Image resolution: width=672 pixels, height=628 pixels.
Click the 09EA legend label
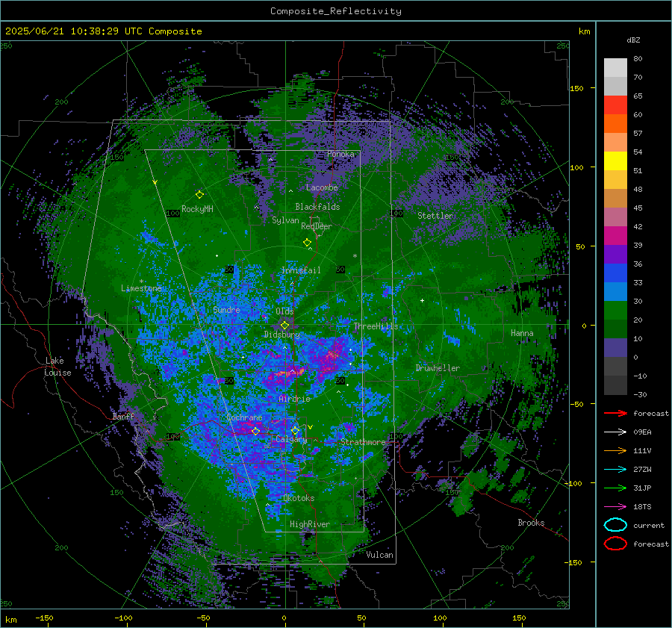(x=642, y=432)
